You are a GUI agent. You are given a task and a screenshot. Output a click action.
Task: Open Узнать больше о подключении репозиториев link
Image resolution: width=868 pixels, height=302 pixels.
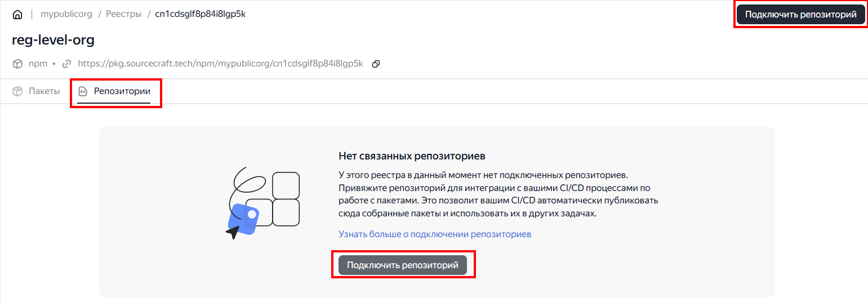[x=435, y=234]
